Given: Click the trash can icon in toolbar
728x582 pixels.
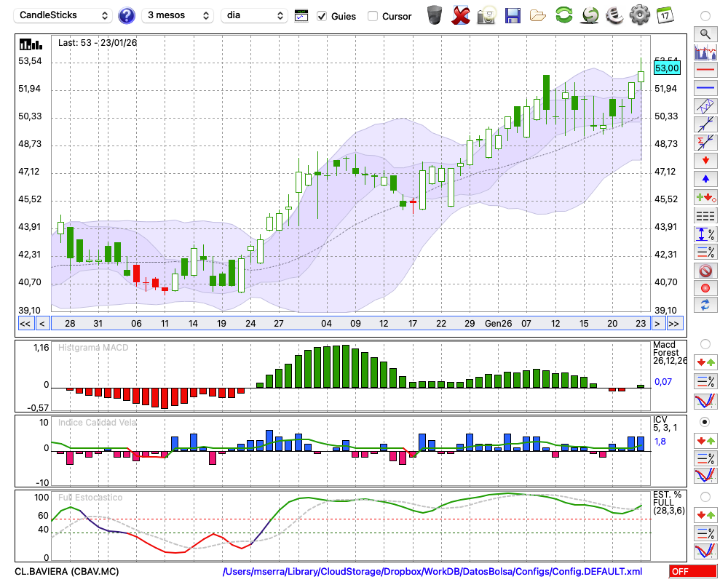Looking at the screenshot, I should coord(434,15).
